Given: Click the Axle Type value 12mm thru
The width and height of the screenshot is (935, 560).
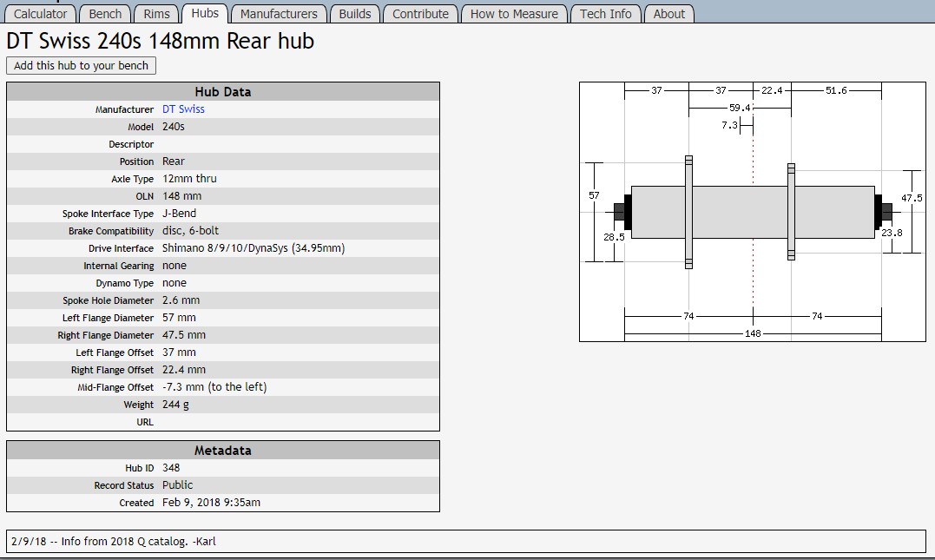Looking at the screenshot, I should (189, 178).
